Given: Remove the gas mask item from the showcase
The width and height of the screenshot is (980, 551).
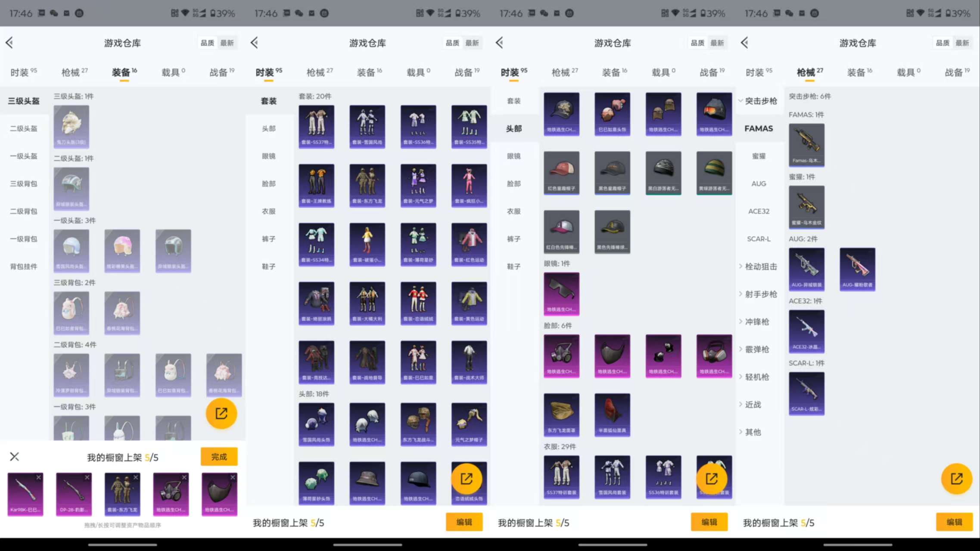Looking at the screenshot, I should click(x=185, y=477).
